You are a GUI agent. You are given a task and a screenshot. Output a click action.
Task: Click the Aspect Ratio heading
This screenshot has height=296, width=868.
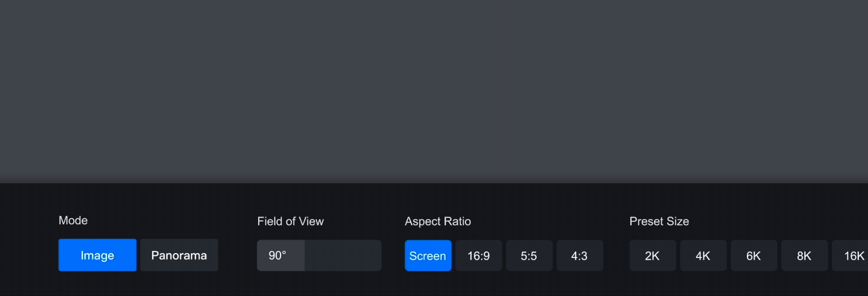tap(438, 221)
